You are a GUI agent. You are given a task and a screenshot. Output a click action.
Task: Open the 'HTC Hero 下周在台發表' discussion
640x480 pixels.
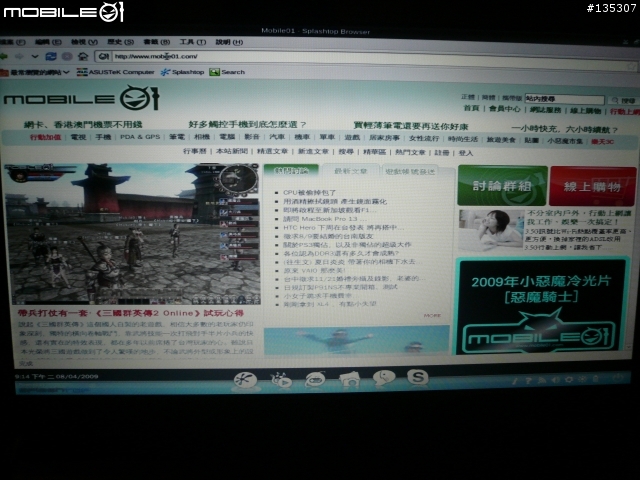[343, 227]
